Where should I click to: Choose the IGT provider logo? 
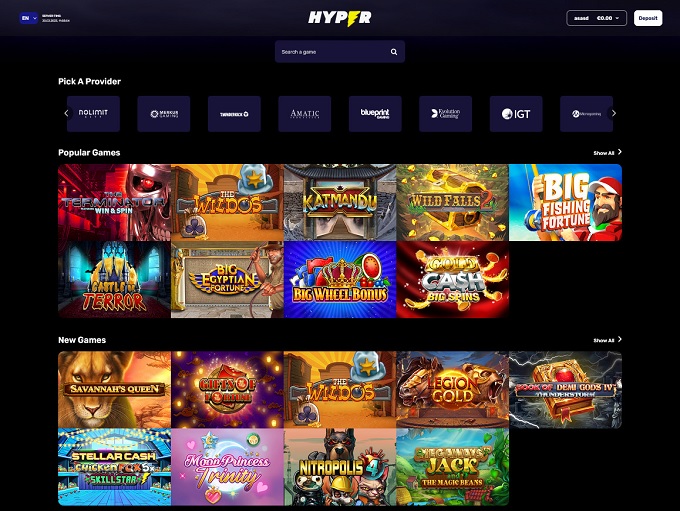516,114
